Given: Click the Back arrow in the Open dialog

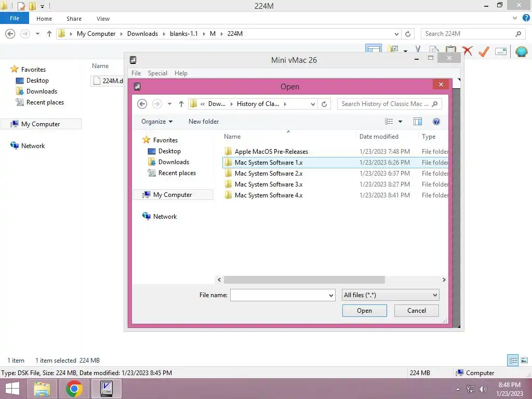Looking at the screenshot, I should (142, 104).
